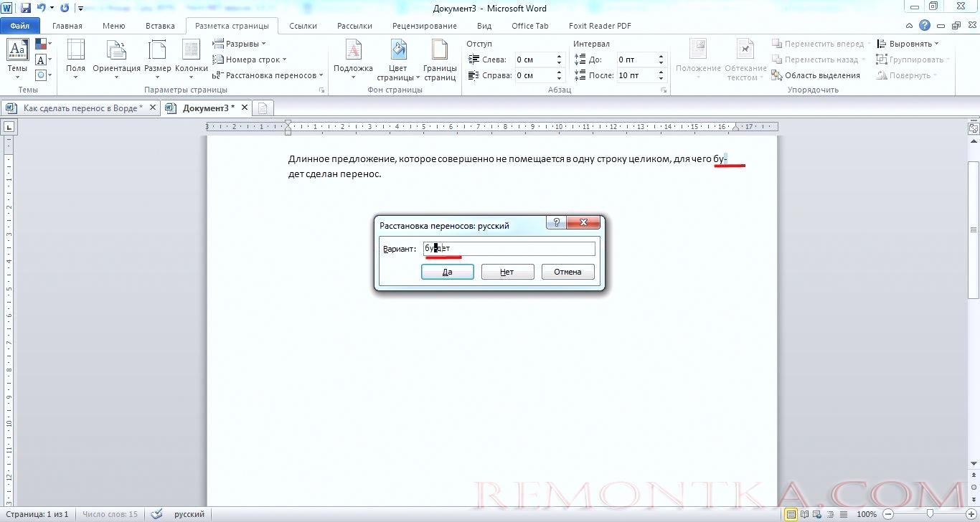Expand the Расстановка переносов dropdown
Screen dimensions: 980x522
268,75
